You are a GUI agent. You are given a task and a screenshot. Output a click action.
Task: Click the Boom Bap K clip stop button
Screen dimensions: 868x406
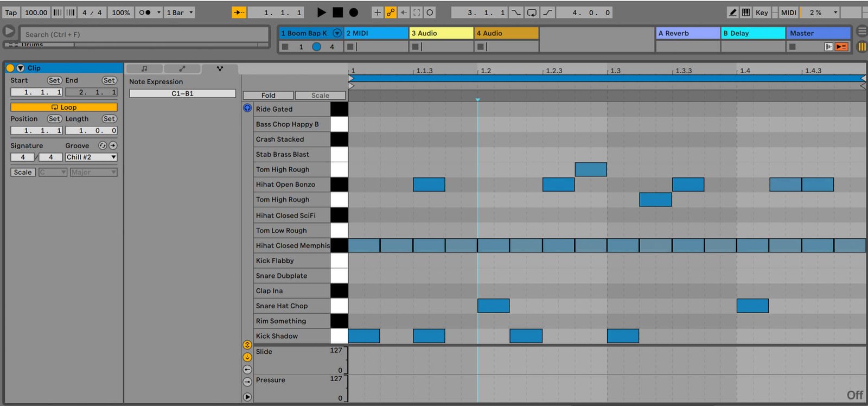[x=285, y=47]
